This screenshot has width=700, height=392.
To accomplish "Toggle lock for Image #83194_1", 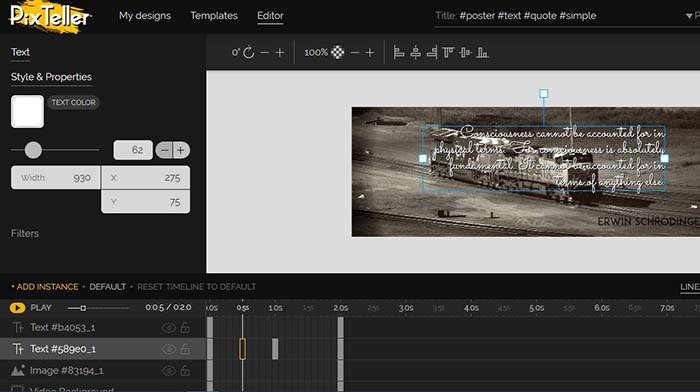I will coord(185,370).
